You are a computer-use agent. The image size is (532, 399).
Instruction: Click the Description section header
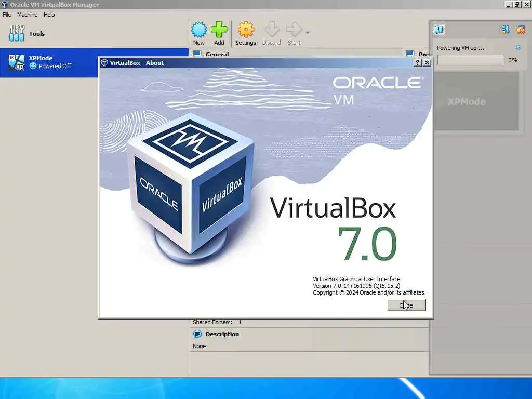click(222, 334)
